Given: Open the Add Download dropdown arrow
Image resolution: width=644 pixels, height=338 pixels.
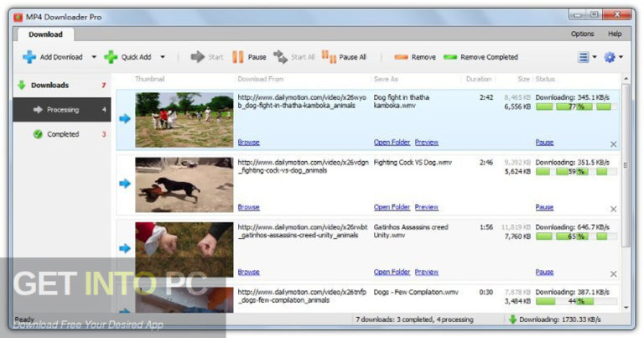Looking at the screenshot, I should pyautogui.click(x=94, y=57).
